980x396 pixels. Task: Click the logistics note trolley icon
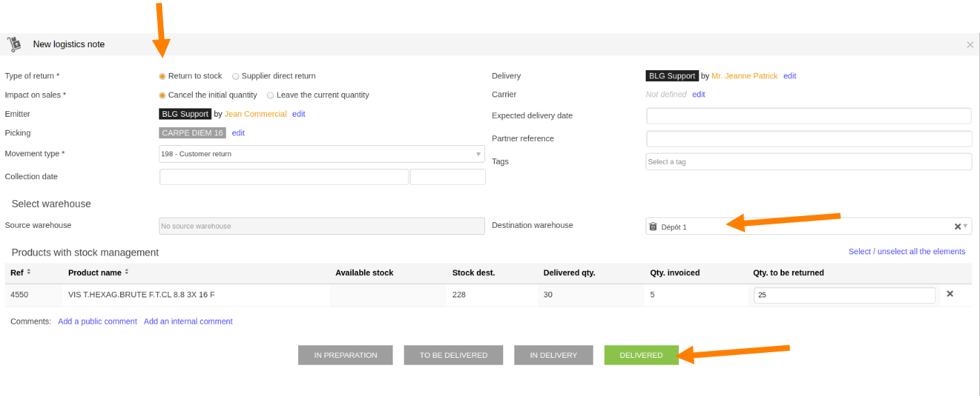14,44
